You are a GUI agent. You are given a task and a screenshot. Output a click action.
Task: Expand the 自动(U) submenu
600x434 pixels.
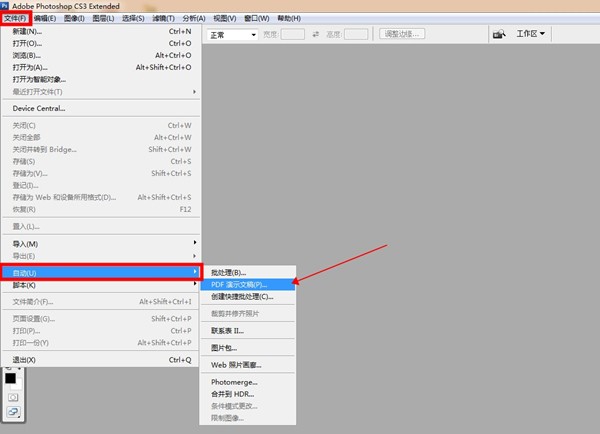point(101,272)
